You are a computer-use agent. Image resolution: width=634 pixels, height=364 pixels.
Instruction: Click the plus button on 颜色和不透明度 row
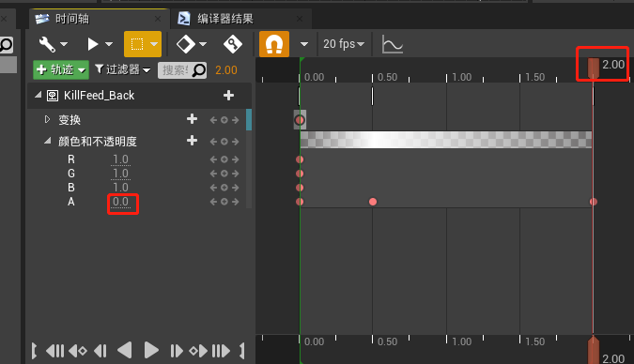pos(192,141)
